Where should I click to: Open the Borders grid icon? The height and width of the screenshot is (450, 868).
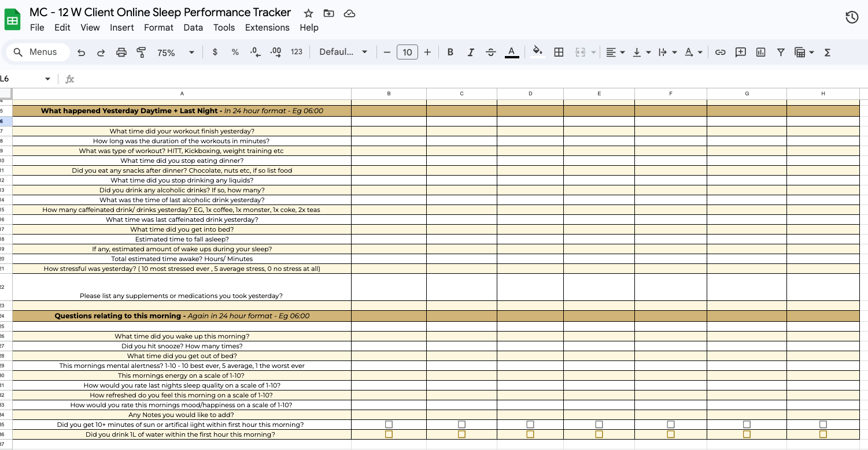coord(559,52)
